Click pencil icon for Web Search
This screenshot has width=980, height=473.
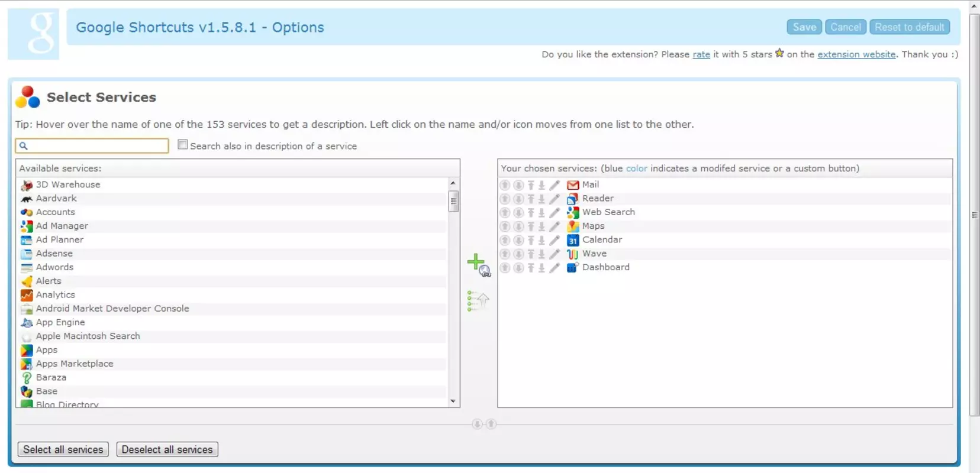tap(555, 212)
